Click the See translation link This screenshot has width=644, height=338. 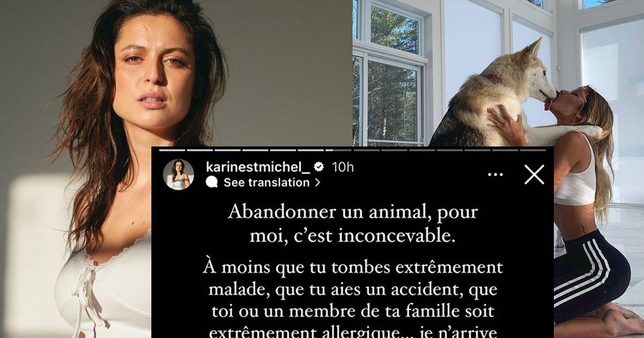[266, 182]
